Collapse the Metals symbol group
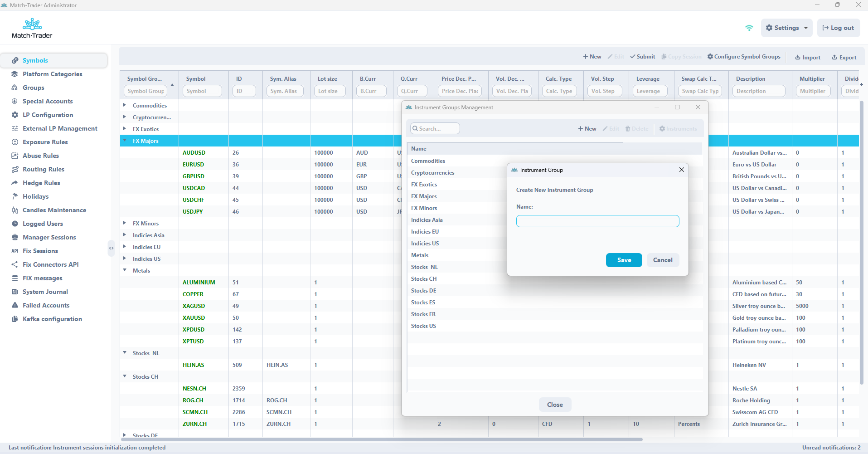The height and width of the screenshot is (454, 868). (x=125, y=270)
